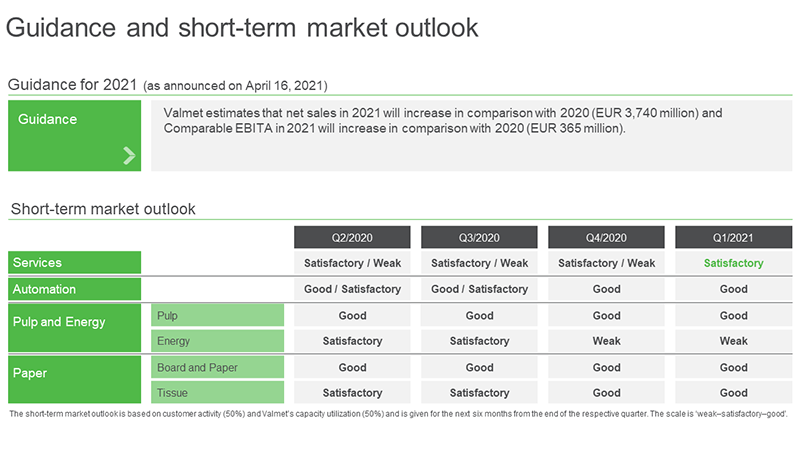The height and width of the screenshot is (450, 800).
Task: Select the Q1/2021 column header
Action: [733, 238]
